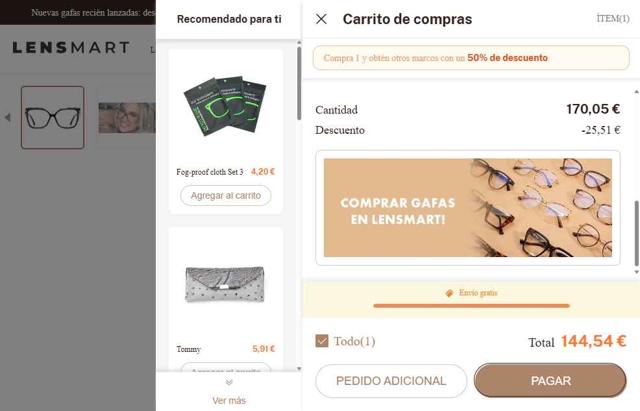Click the Ver más link

(x=229, y=400)
